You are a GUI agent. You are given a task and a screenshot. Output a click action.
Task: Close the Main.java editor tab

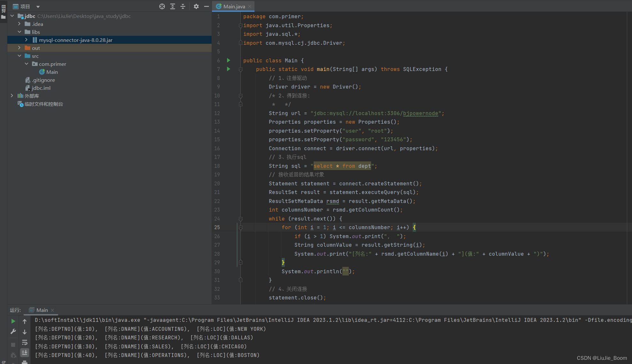[x=250, y=6]
